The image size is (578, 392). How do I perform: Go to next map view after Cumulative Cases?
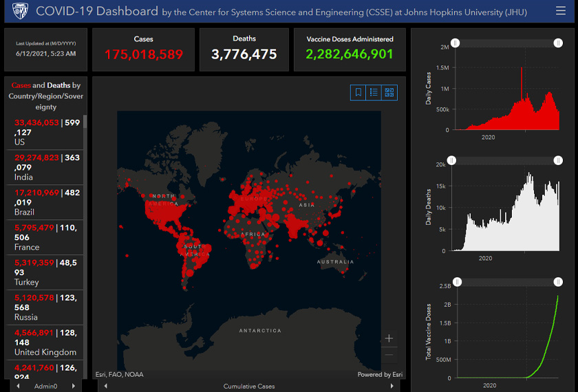(392, 386)
